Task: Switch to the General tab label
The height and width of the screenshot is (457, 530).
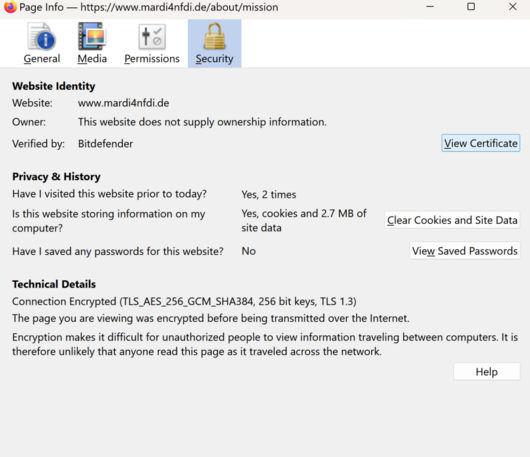Action: [42, 59]
